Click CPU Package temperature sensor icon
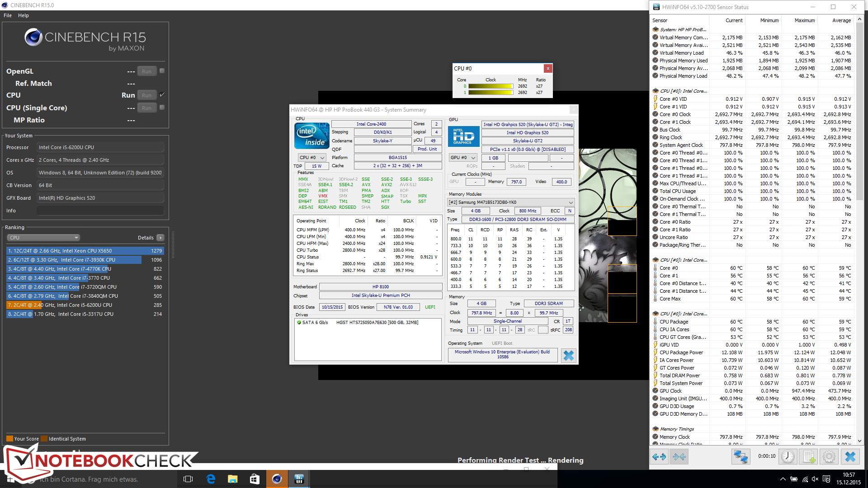 (x=656, y=322)
